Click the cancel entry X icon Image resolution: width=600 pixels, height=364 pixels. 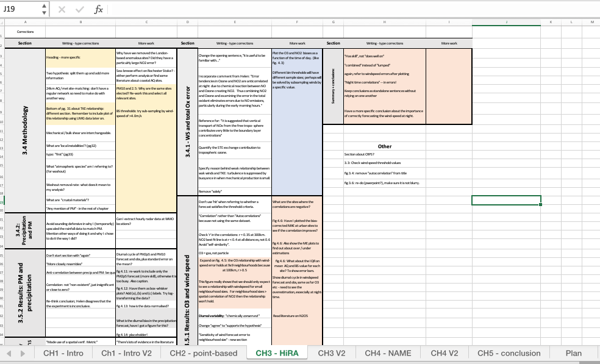coord(62,10)
